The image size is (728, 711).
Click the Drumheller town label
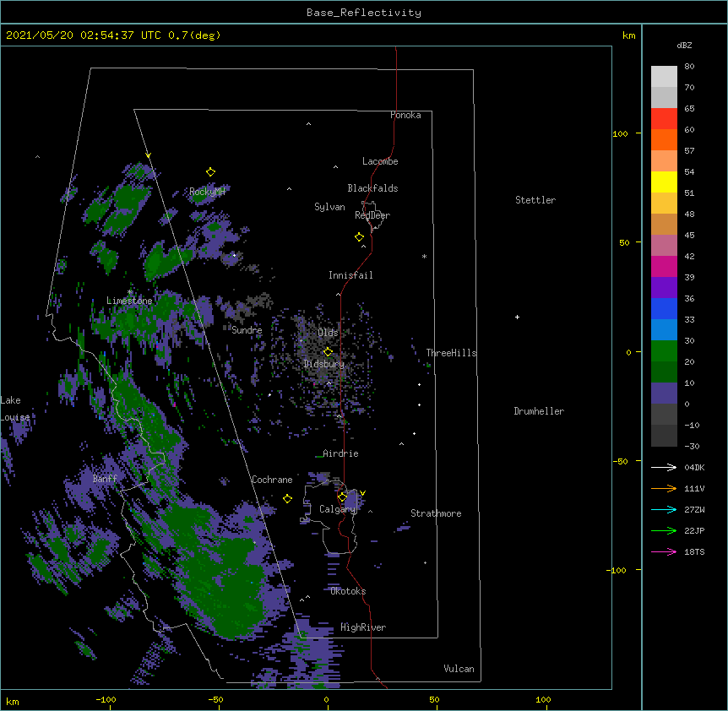[539, 411]
